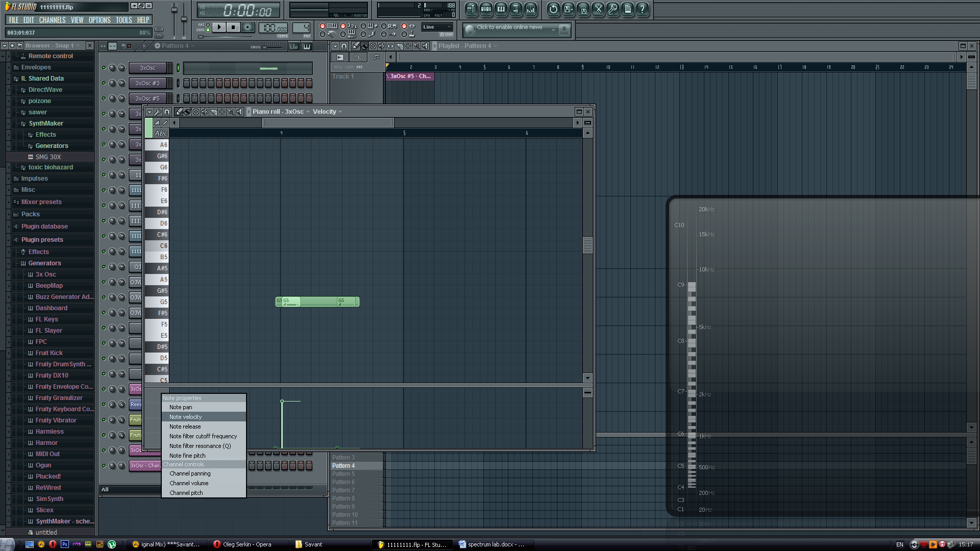This screenshot has height=551, width=980.
Task: Select the zoom tool in Playlist toolbar
Action: click(416, 46)
